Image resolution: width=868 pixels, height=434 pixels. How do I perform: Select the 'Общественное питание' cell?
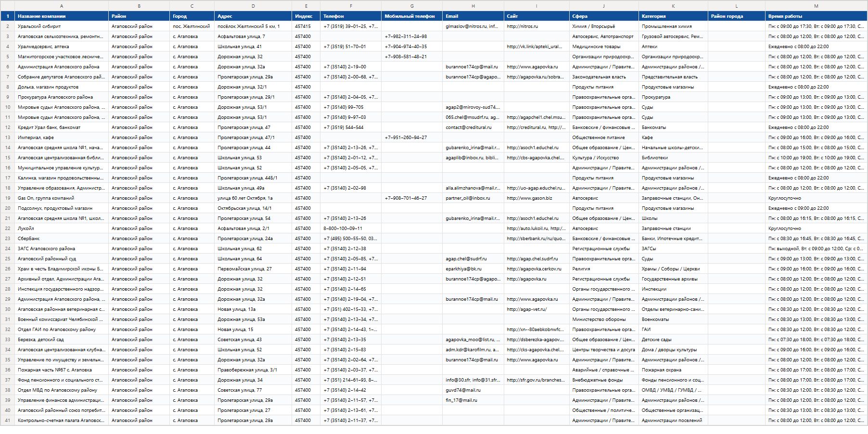[604, 138]
